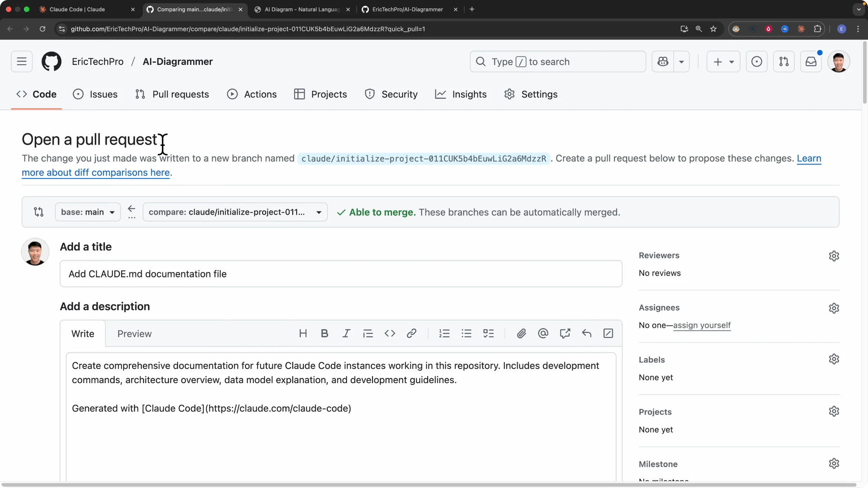Select the Write tab in description editor
The width and height of the screenshot is (868, 488).
tap(83, 333)
